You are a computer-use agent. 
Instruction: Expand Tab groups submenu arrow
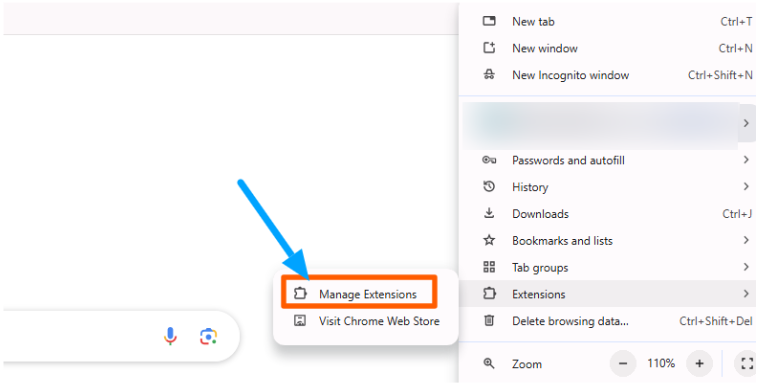[746, 266]
